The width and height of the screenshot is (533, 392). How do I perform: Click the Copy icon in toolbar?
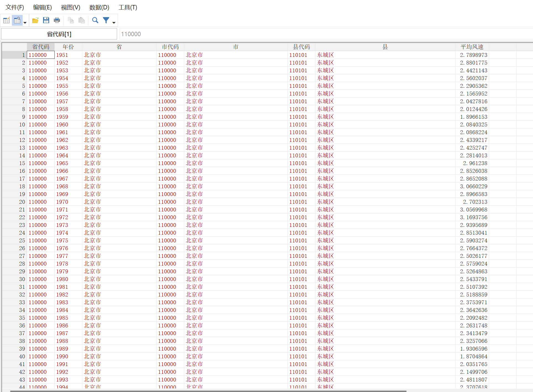tap(71, 20)
